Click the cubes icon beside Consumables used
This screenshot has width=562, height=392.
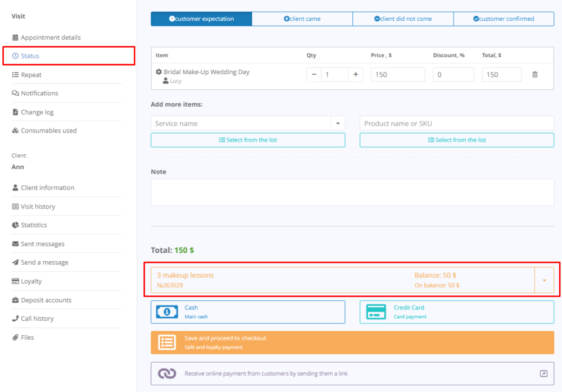coord(15,130)
